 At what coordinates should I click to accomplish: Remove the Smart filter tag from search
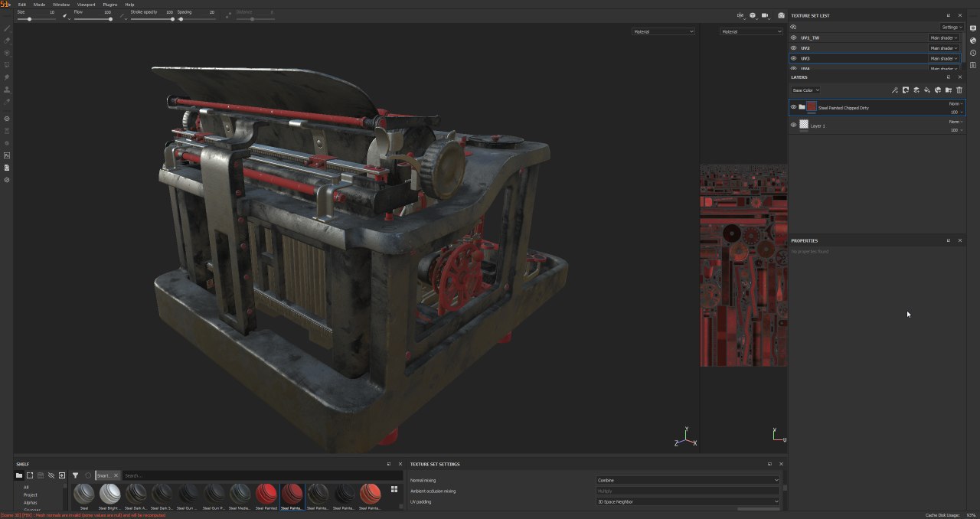click(116, 475)
